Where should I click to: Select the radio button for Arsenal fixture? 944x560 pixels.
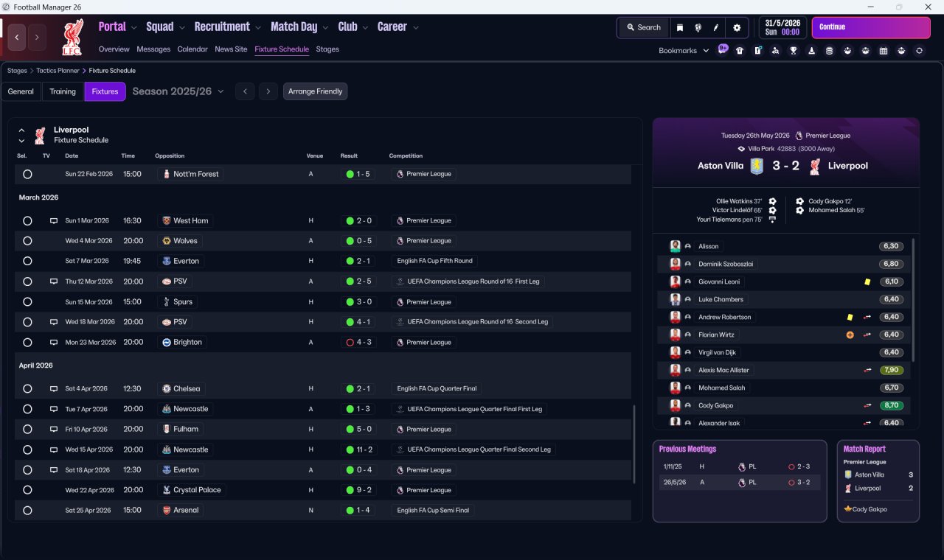coord(27,510)
